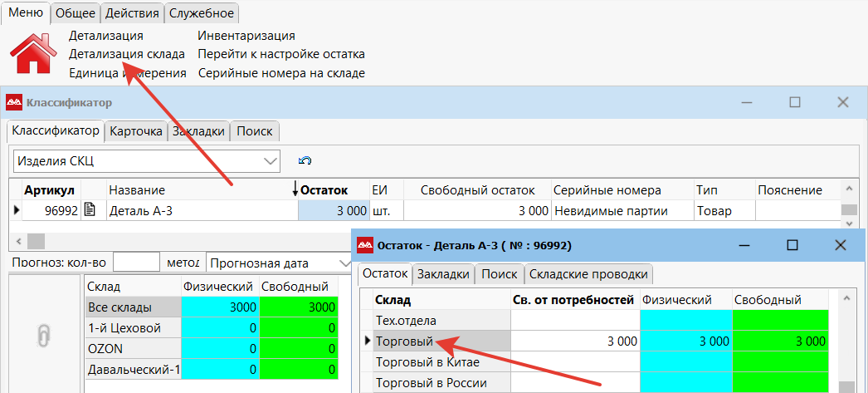Click the undo arrow next to Изделия СКЦ
This screenshot has width=868, height=393.
pyautogui.click(x=305, y=160)
